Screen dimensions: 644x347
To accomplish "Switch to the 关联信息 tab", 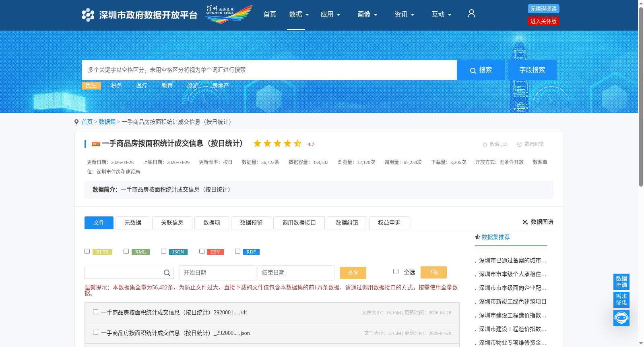I will click(x=172, y=223).
